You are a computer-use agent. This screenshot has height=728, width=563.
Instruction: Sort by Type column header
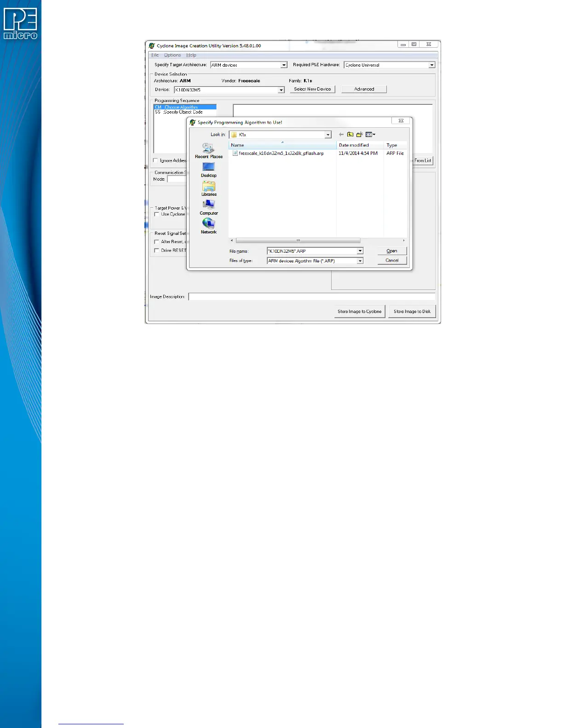tap(396, 145)
